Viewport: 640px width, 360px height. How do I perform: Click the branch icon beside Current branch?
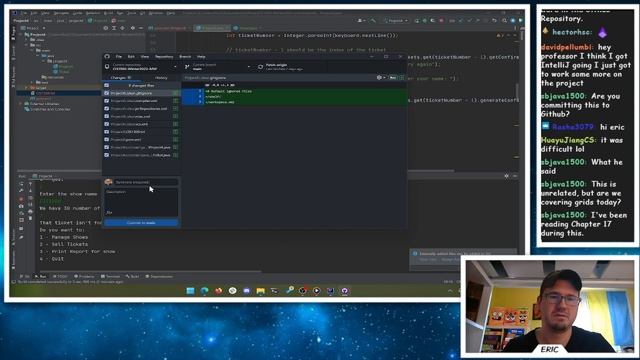(x=187, y=67)
